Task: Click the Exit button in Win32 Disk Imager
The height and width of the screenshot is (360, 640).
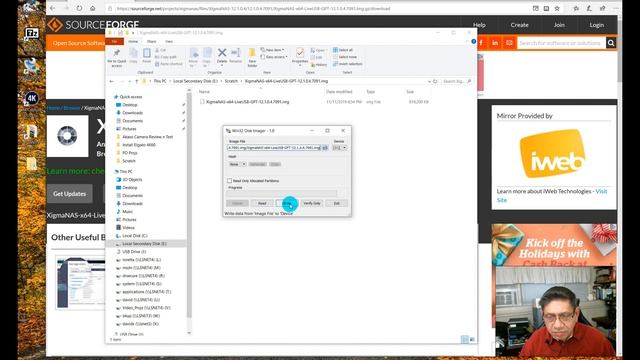Action: [337, 203]
